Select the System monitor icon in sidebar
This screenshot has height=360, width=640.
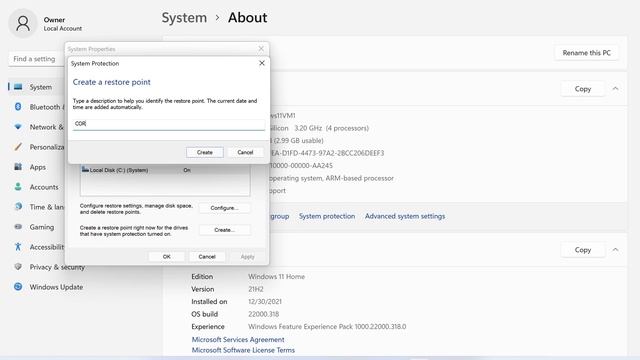18,87
